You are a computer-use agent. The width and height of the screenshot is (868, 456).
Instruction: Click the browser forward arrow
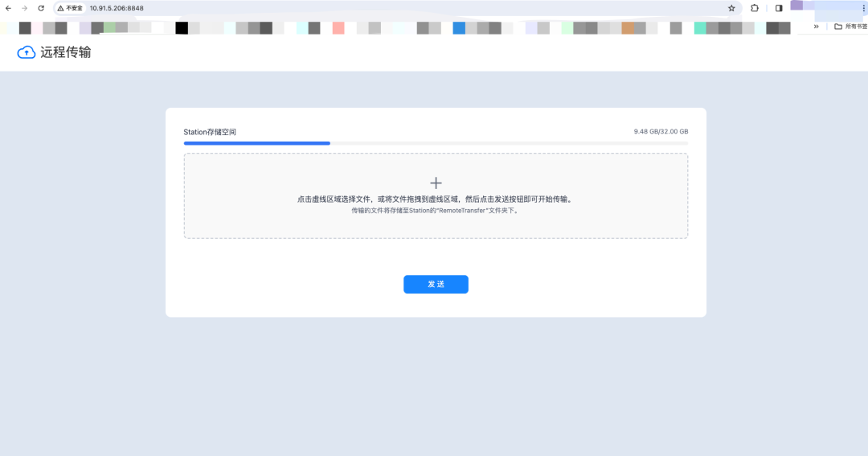[x=24, y=8]
